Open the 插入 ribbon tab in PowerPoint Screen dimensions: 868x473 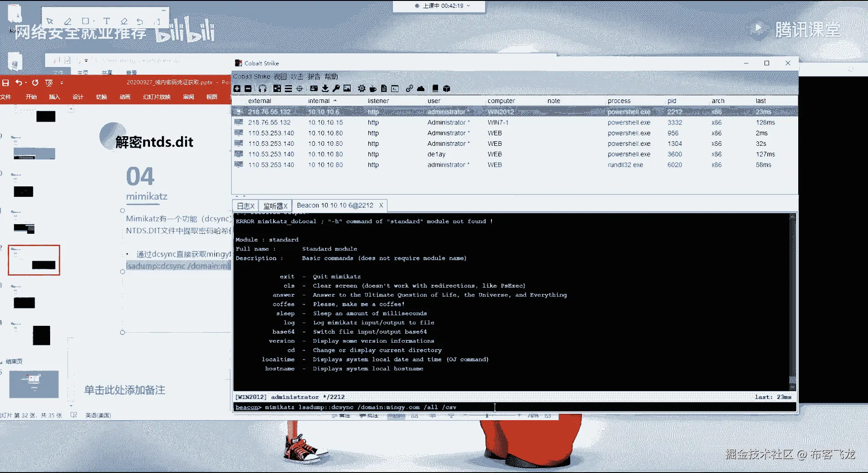[55, 97]
